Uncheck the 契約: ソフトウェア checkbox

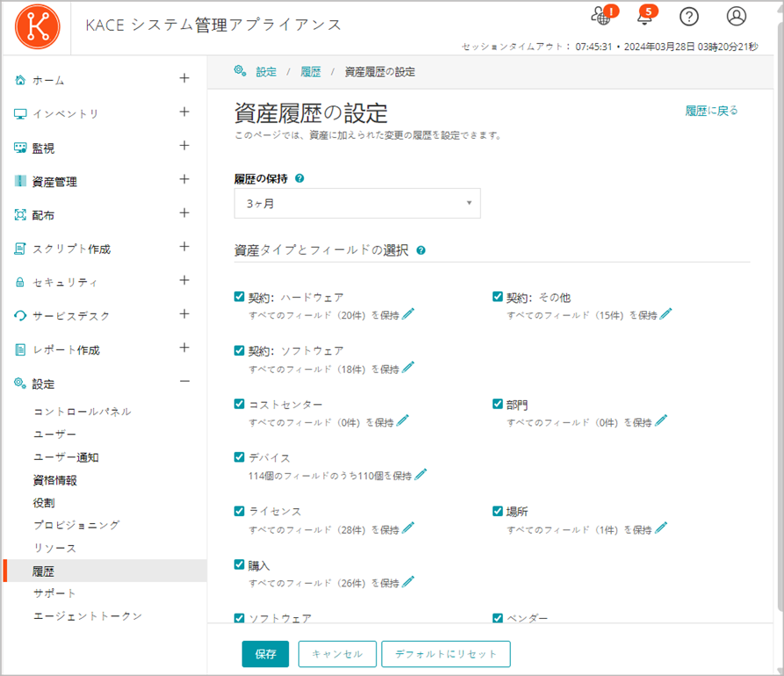pos(240,350)
